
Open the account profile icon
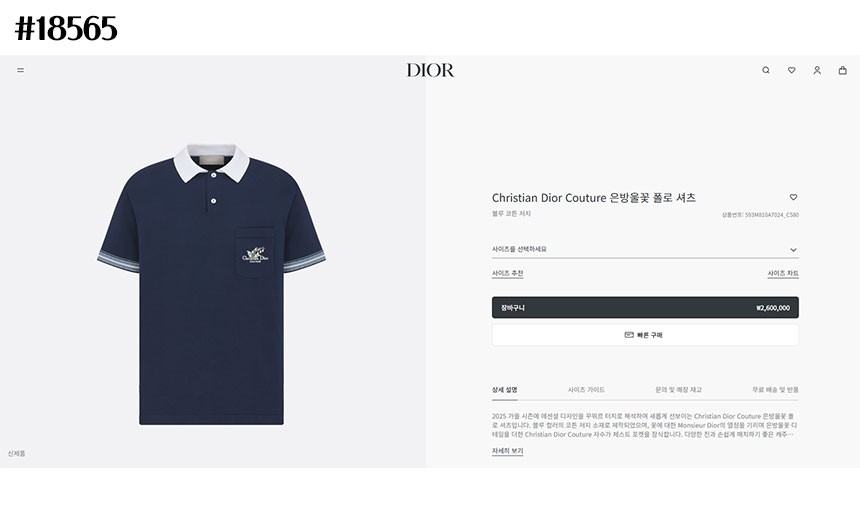coord(817,70)
